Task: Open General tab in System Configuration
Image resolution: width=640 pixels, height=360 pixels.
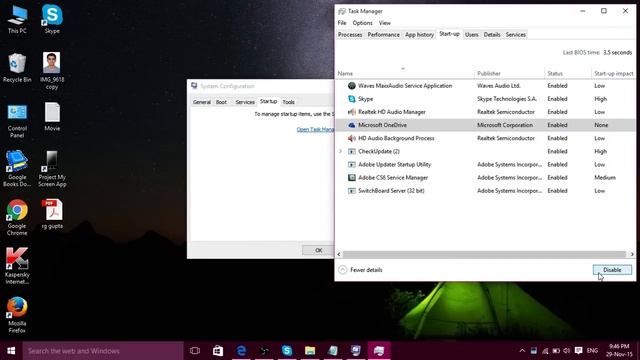Action: pos(202,102)
